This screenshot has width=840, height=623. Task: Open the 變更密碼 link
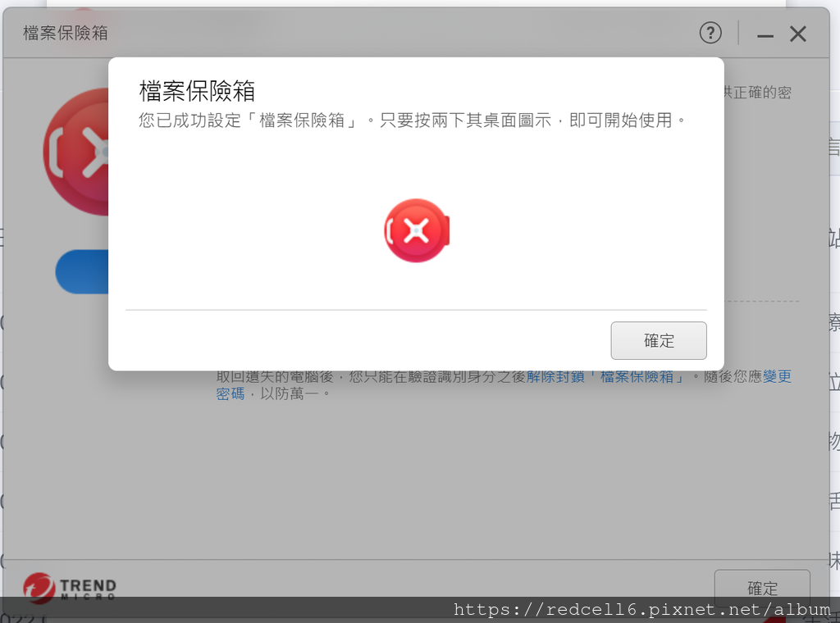(778, 377)
